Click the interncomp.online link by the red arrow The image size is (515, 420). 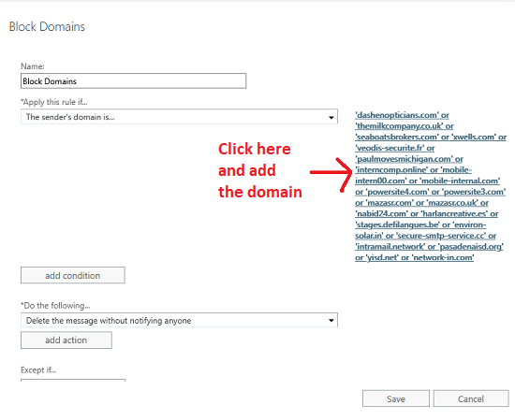point(391,170)
